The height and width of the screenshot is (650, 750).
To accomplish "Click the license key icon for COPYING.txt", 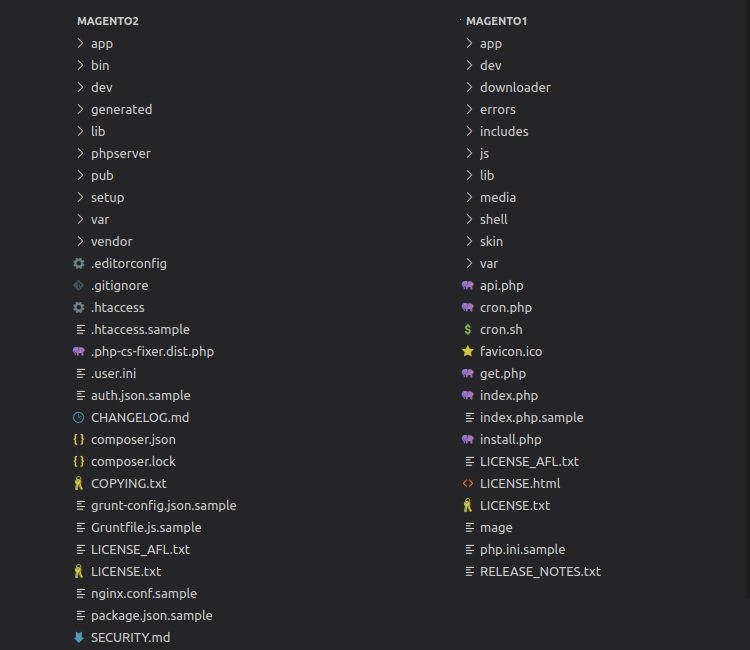I will [x=79, y=483].
